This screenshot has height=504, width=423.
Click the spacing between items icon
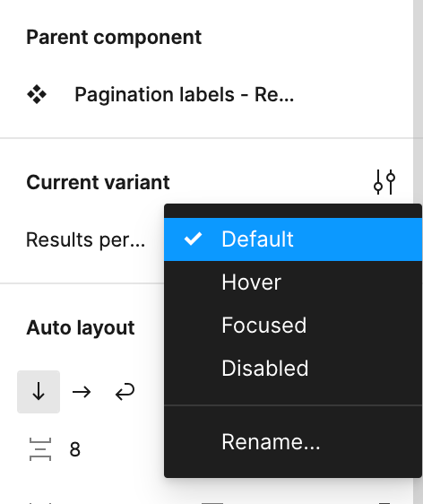tap(40, 449)
